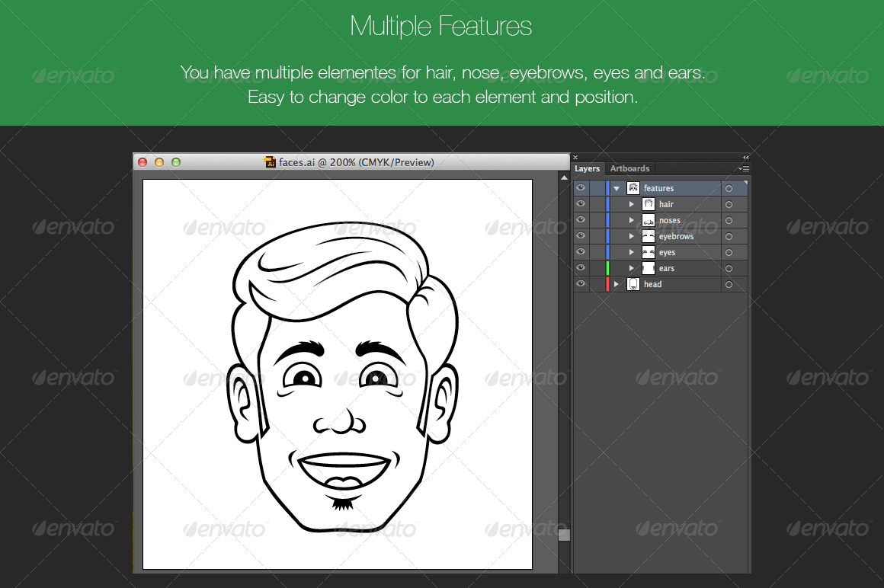Collapse the panel with the double-arrow icon
Viewport: 884px width, 588px height.
coord(745,157)
